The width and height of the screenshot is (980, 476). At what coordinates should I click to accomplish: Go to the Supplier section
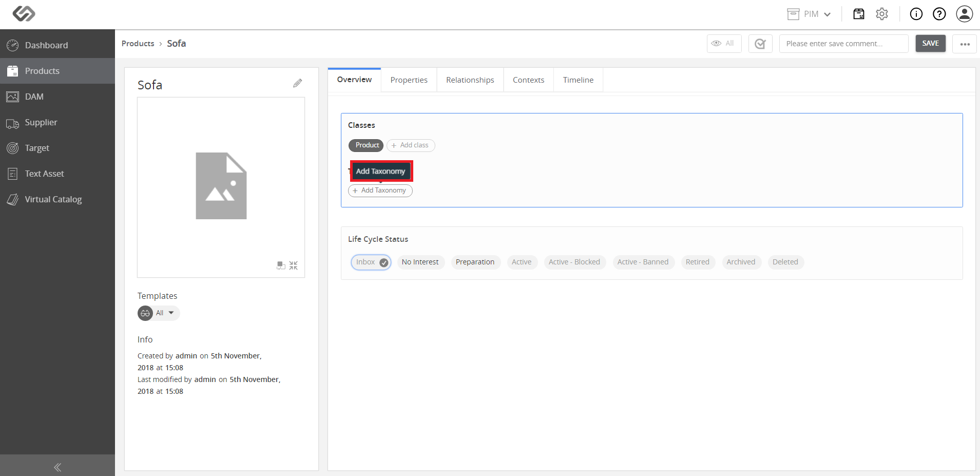tap(57, 122)
